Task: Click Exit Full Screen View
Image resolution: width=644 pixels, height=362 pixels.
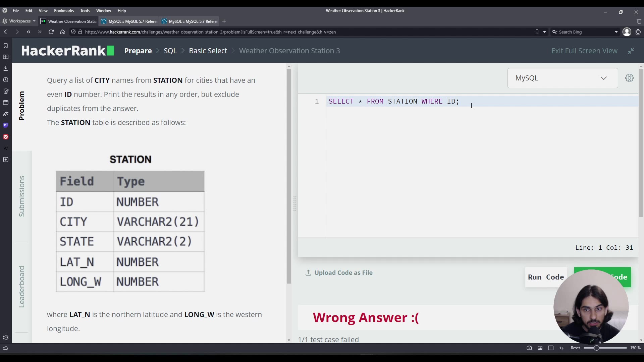Action: point(584,51)
